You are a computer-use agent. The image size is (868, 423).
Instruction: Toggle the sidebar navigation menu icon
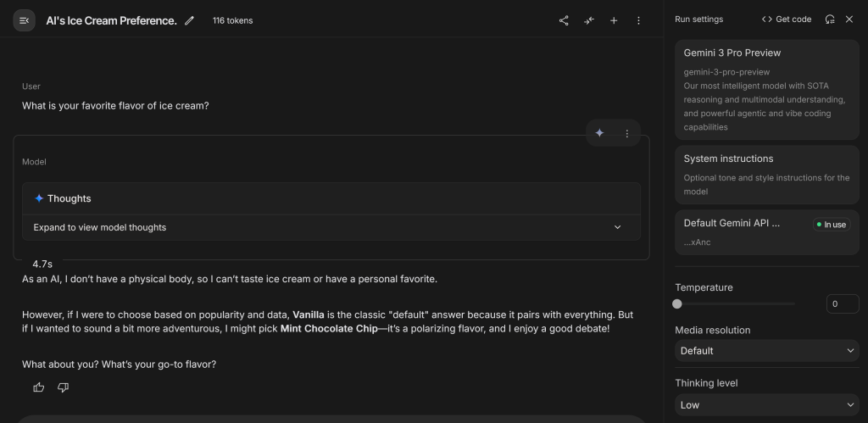pyautogui.click(x=24, y=20)
